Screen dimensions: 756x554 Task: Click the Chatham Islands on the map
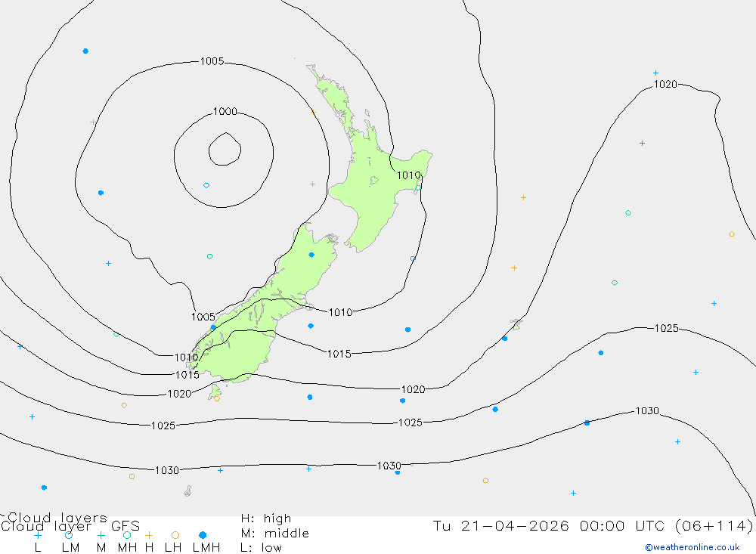[x=516, y=323]
